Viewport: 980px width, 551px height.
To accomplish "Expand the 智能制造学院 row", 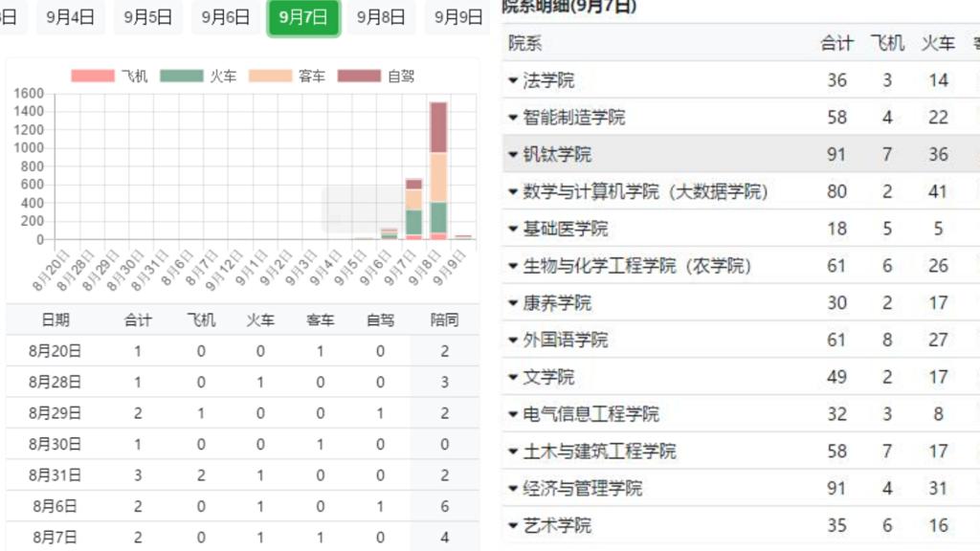I will tap(514, 119).
